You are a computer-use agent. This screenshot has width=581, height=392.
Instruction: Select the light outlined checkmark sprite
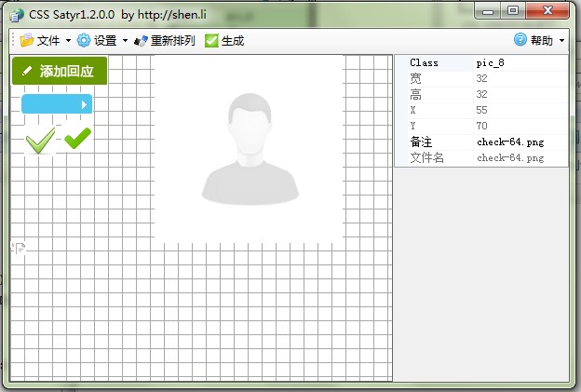(40, 141)
